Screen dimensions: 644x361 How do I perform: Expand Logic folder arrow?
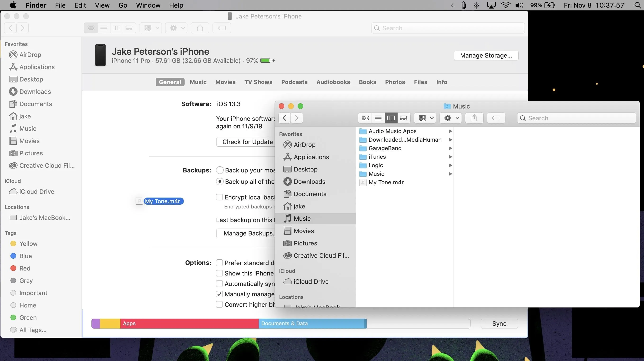tap(450, 165)
